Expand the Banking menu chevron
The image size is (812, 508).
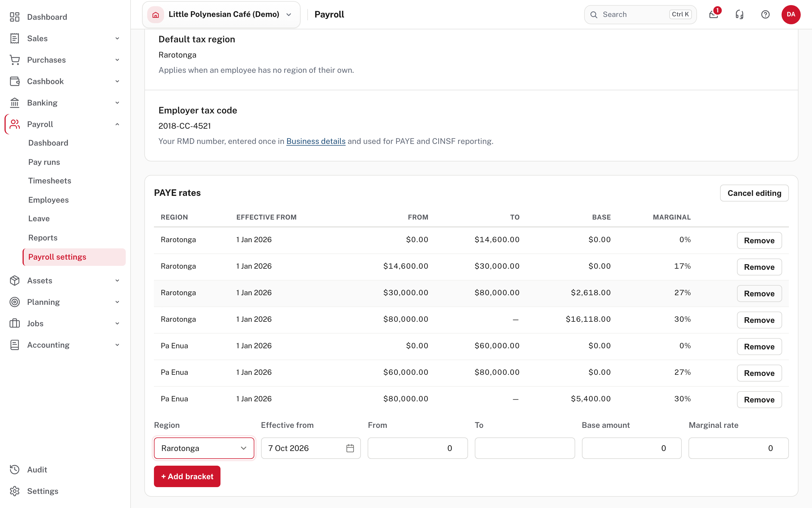(117, 103)
